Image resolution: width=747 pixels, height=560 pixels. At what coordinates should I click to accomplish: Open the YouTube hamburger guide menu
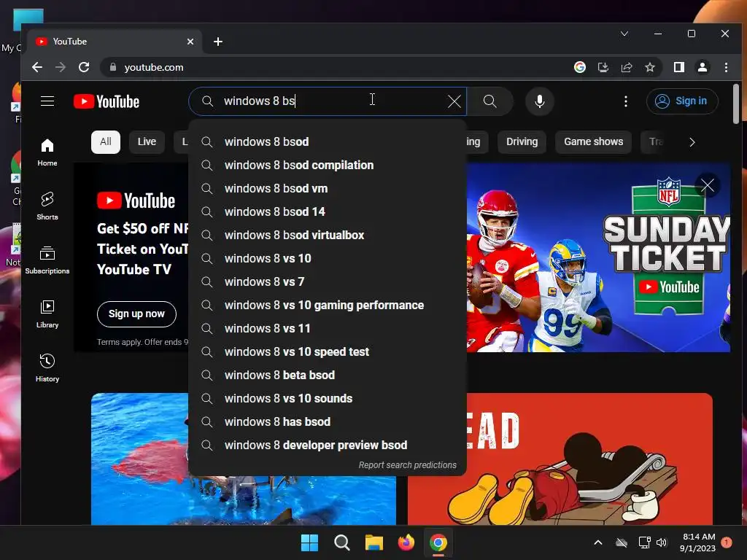point(47,101)
